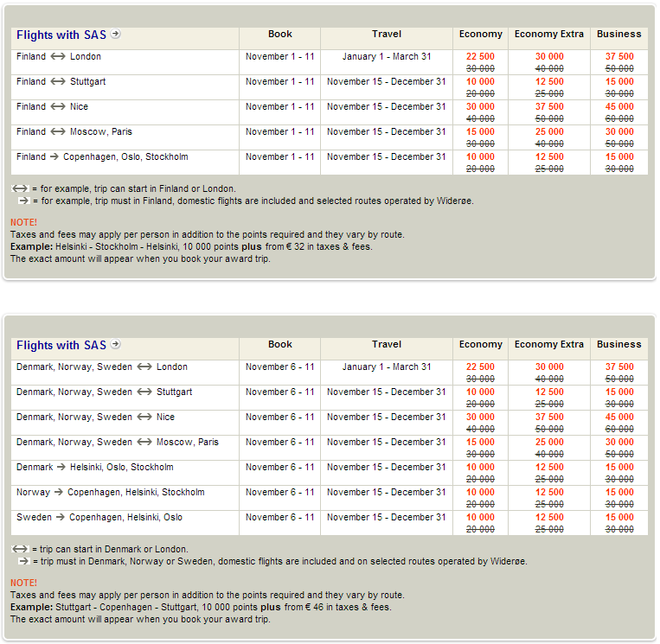This screenshot has width=660, height=644.
Task: Select the Business column header in lower table
Action: point(618,345)
